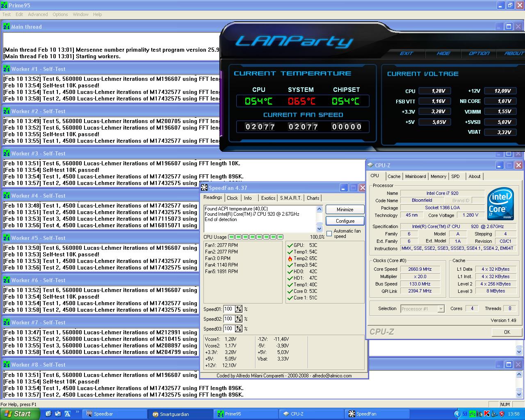Click the Speed01 value field showing 100
525x420 pixels.
[x=228, y=309]
